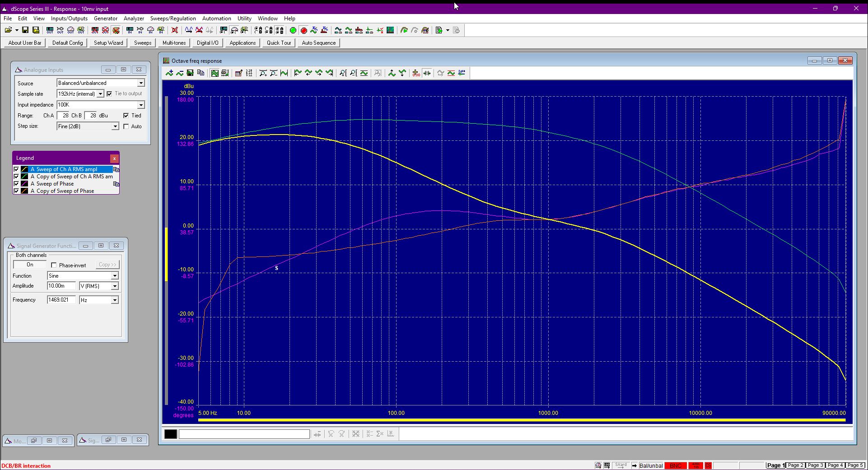Enable the Phase-invert checkbox
Image resolution: width=868 pixels, height=470 pixels.
point(54,265)
